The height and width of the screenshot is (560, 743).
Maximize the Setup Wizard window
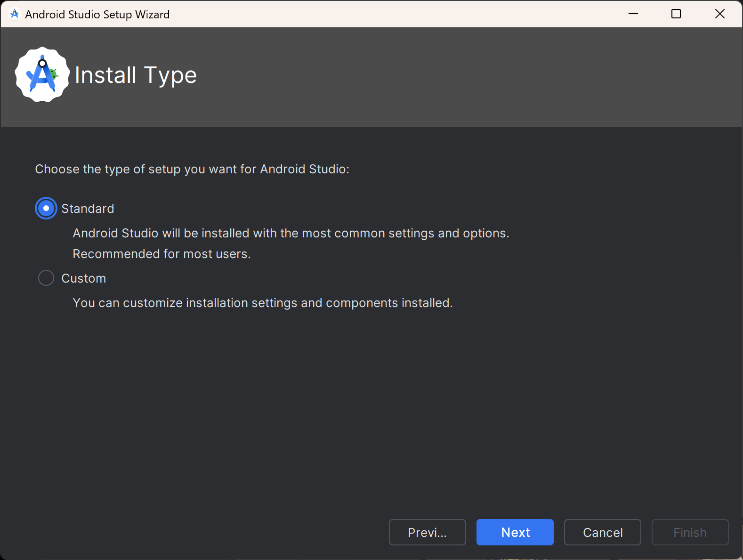click(676, 14)
